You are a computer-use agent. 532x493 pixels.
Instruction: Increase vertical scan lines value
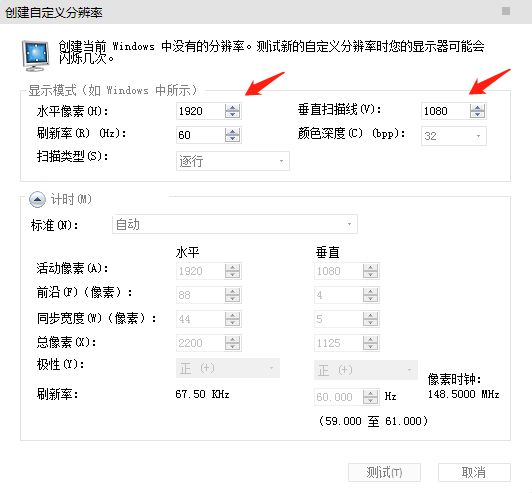(477, 108)
